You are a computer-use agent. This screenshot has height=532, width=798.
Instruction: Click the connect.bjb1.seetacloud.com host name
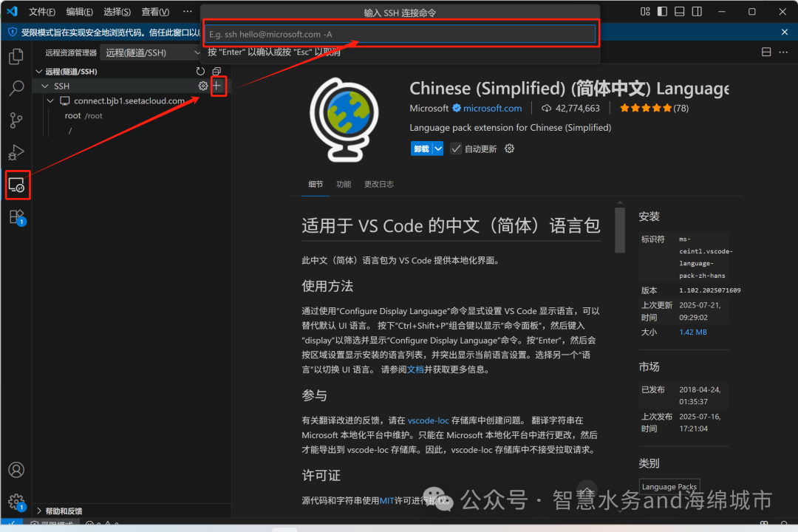coord(129,100)
